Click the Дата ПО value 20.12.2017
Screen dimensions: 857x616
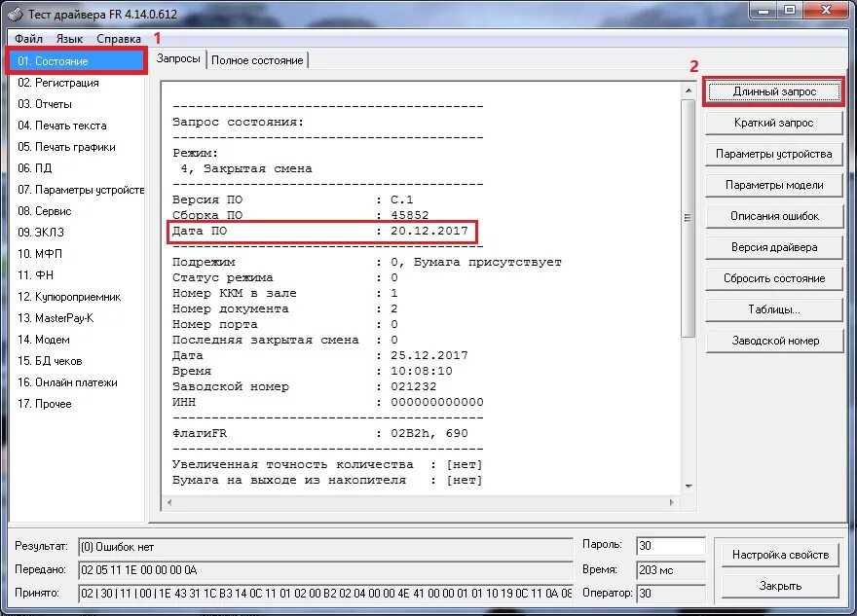(x=429, y=231)
